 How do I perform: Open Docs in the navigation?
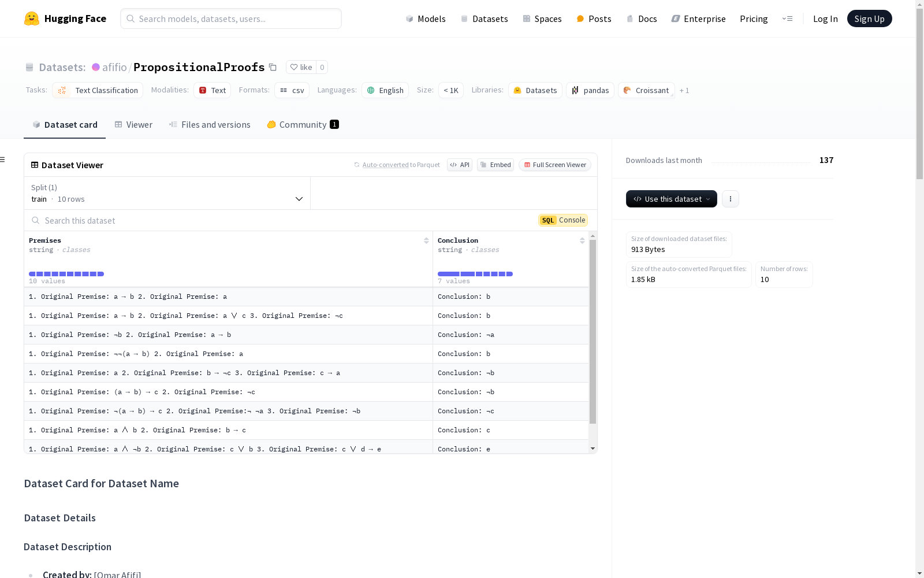point(642,18)
